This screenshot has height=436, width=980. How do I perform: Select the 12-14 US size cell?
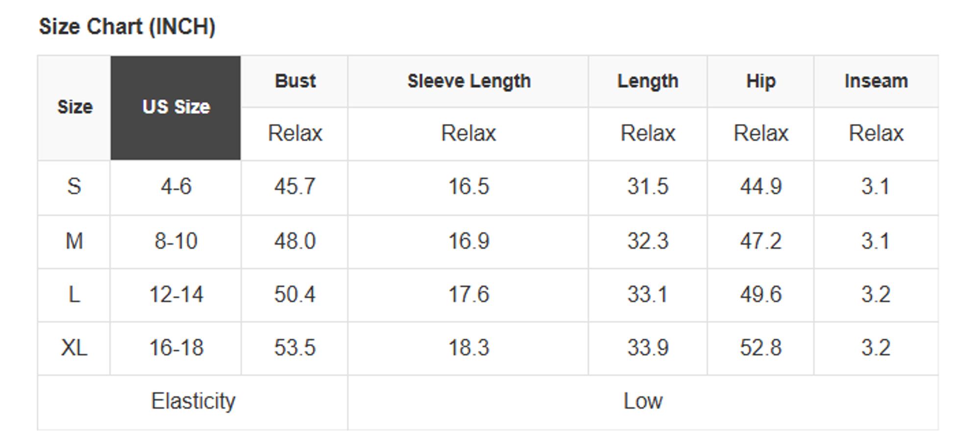[176, 294]
